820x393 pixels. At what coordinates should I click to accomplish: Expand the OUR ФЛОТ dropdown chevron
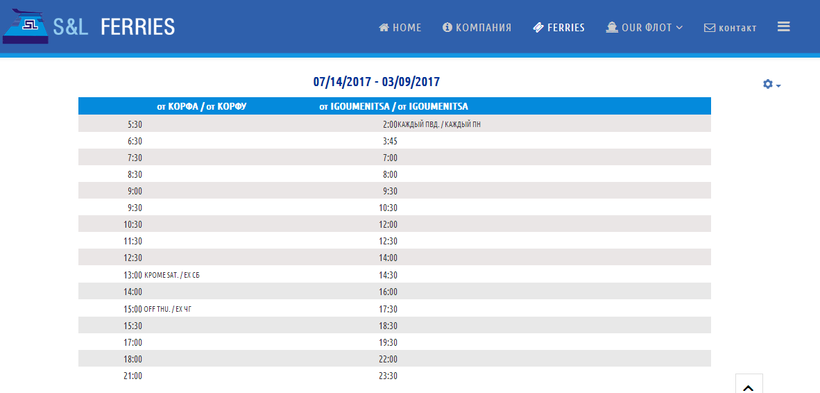[679, 28]
